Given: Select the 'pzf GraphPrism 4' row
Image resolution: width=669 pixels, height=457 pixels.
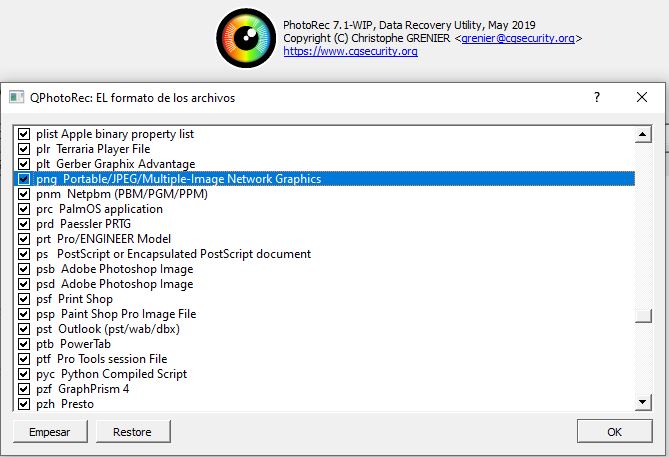Looking at the screenshot, I should tap(324, 389).
